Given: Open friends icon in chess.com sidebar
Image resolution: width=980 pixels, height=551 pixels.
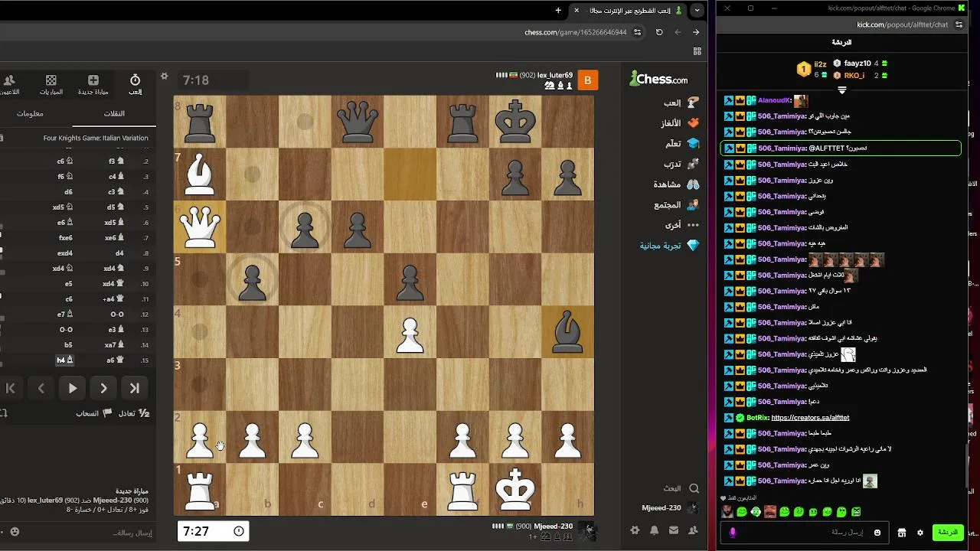Looking at the screenshot, I should [693, 530].
